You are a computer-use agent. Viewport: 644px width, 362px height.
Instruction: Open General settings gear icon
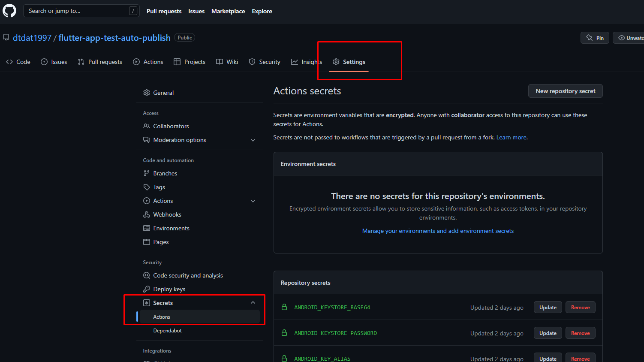(x=147, y=93)
